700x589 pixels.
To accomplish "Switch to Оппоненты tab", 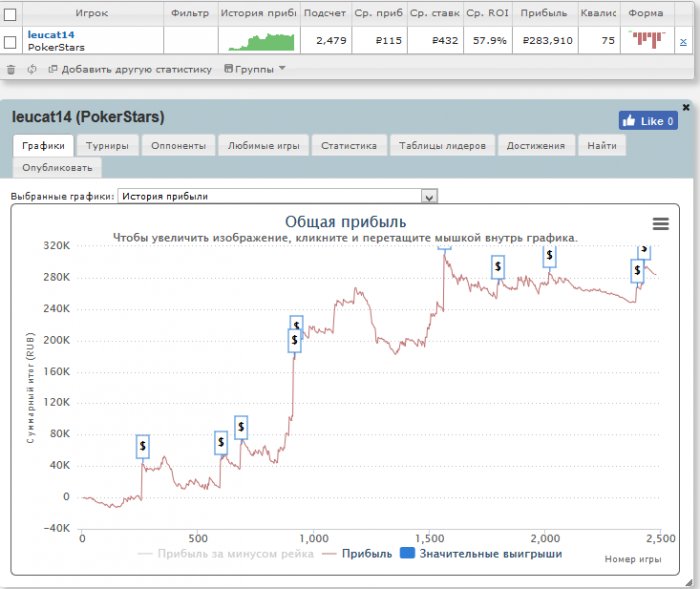I will click(x=179, y=146).
